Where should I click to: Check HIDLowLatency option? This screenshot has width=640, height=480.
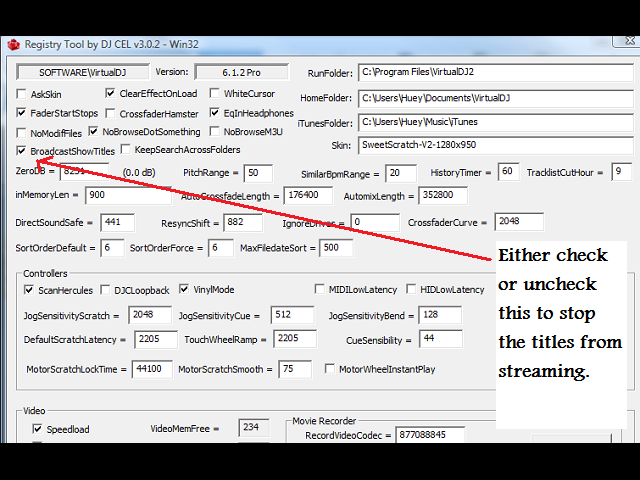tap(411, 289)
